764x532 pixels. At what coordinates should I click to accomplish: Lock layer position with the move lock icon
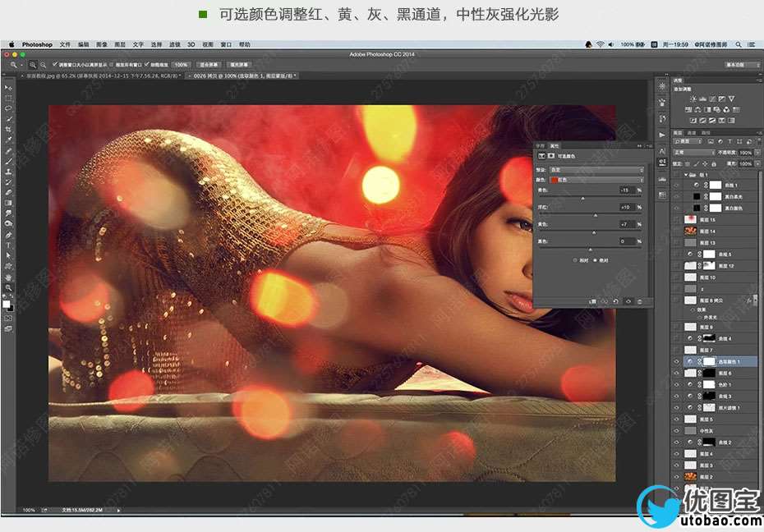pos(705,164)
